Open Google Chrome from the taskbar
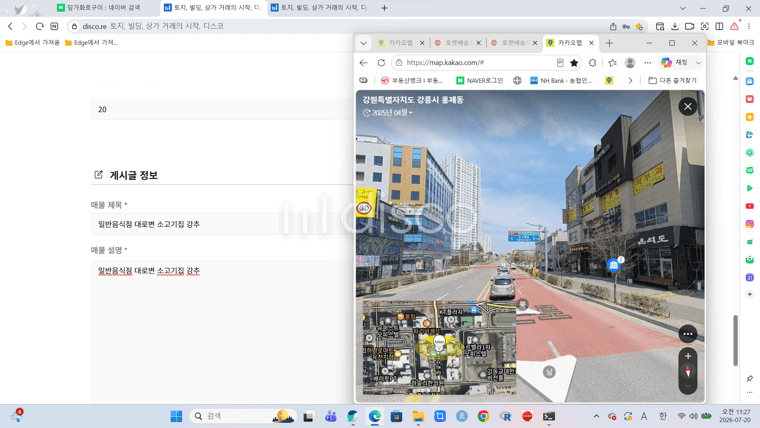The height and width of the screenshot is (428, 760). (483, 416)
